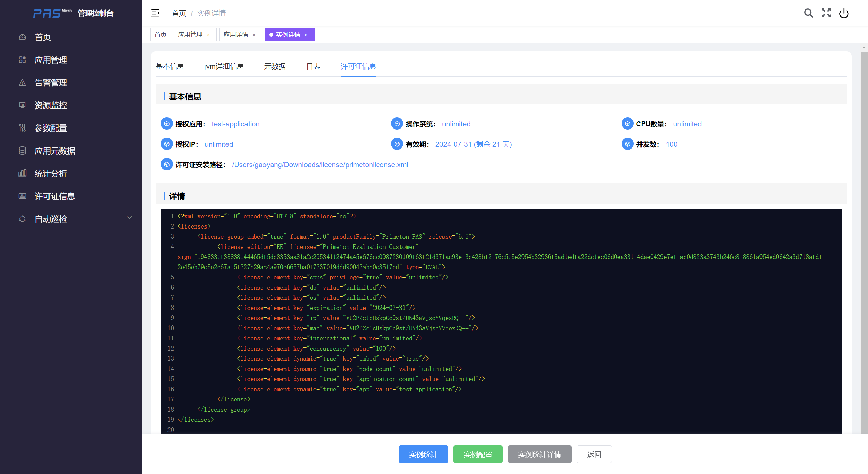Collapse sidebar with hamburger icon
868x474 pixels.
[155, 13]
